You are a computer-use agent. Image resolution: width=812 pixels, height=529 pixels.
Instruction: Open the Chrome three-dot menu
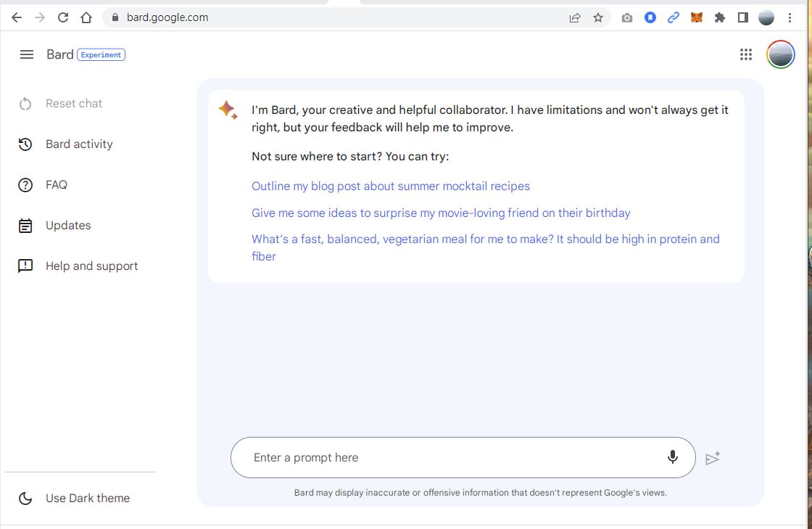[790, 17]
